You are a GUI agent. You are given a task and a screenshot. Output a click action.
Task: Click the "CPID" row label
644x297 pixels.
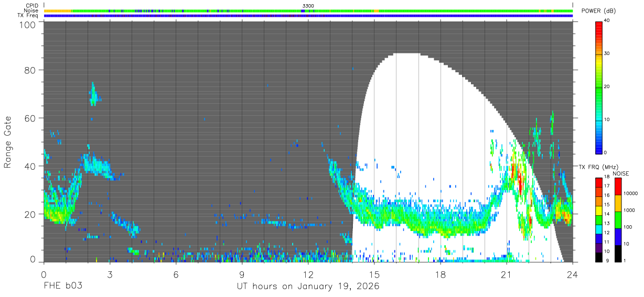pyautogui.click(x=33, y=6)
